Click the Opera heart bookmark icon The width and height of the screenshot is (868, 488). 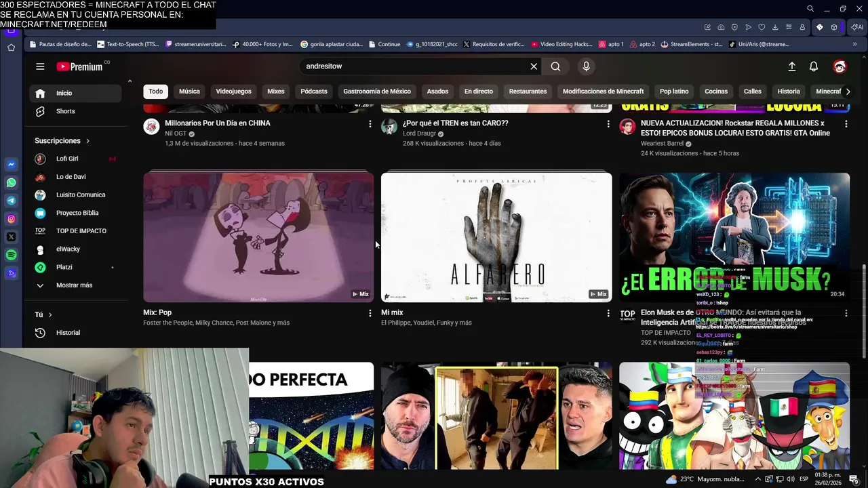click(x=762, y=27)
